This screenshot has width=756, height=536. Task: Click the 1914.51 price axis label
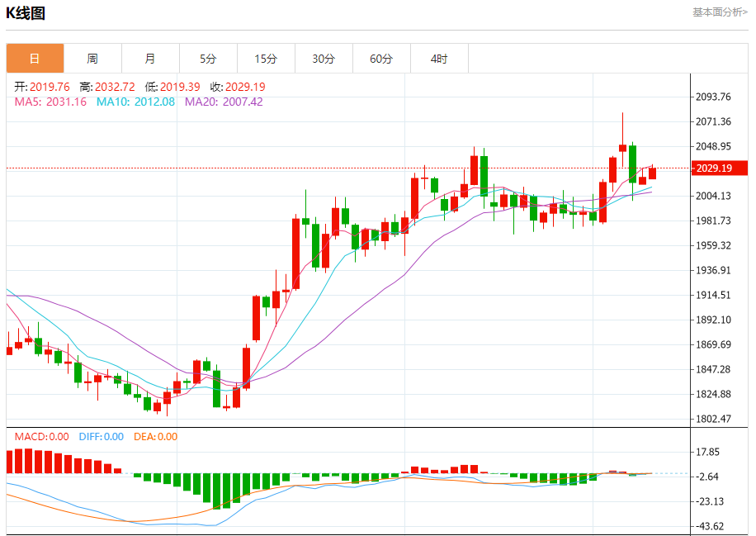pos(713,295)
